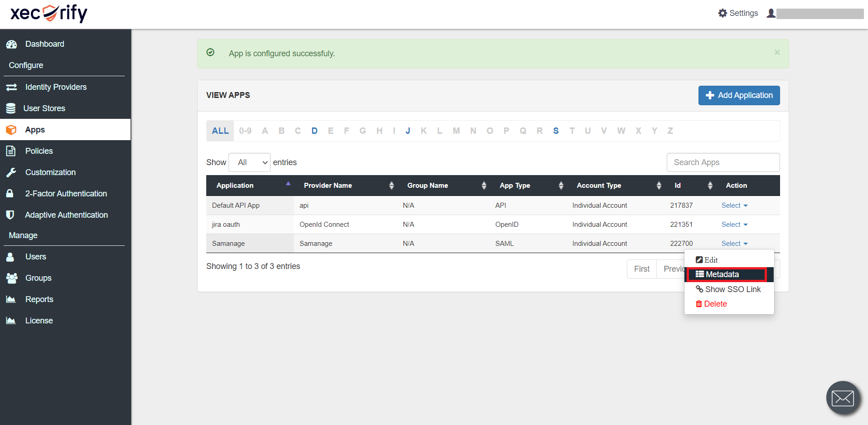The image size is (868, 425).
Task: Click the user profile silhouette icon
Action: tap(771, 13)
